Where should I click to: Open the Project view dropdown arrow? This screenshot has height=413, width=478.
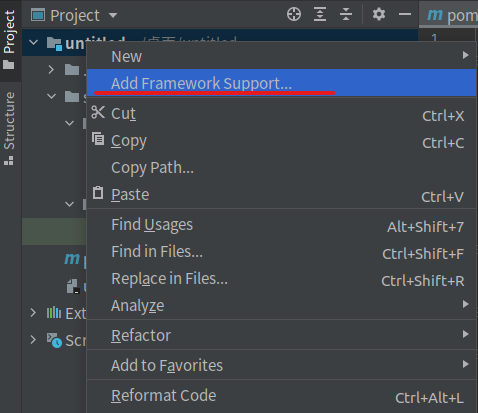(113, 15)
